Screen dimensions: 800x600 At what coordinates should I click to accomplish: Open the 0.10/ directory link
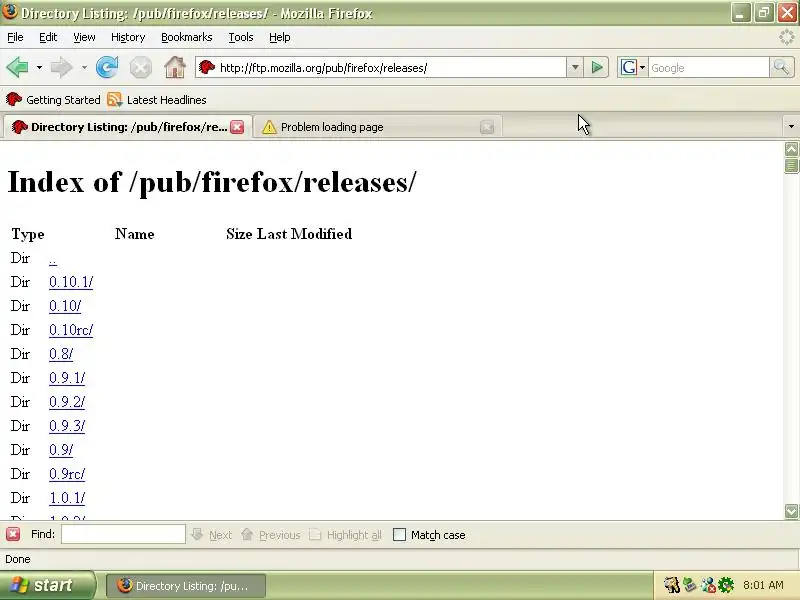65,306
